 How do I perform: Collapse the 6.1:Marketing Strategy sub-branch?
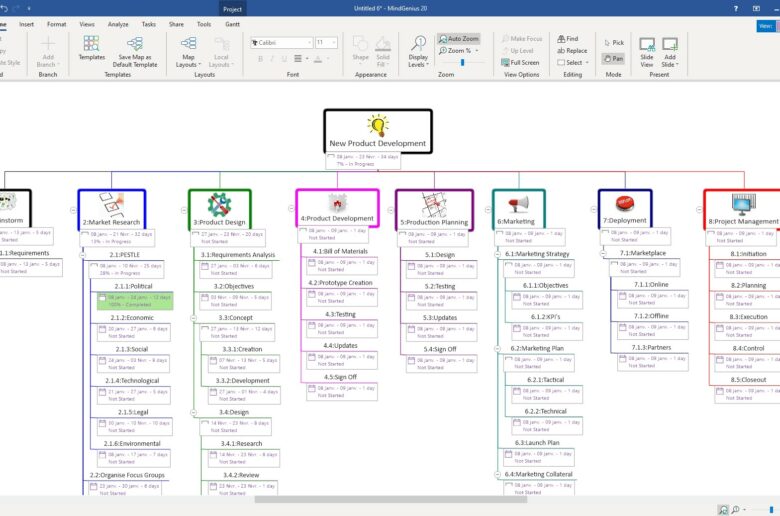point(497,254)
